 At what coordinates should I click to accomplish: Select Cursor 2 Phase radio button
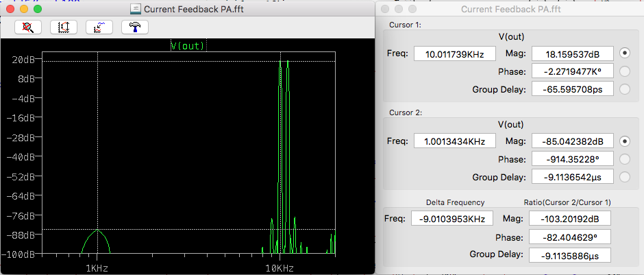pos(624,159)
